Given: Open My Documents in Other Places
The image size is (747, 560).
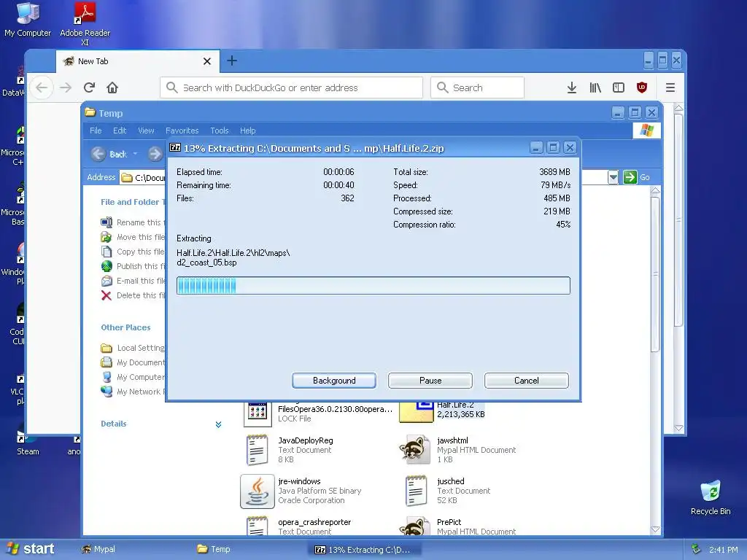Looking at the screenshot, I should click(133, 363).
